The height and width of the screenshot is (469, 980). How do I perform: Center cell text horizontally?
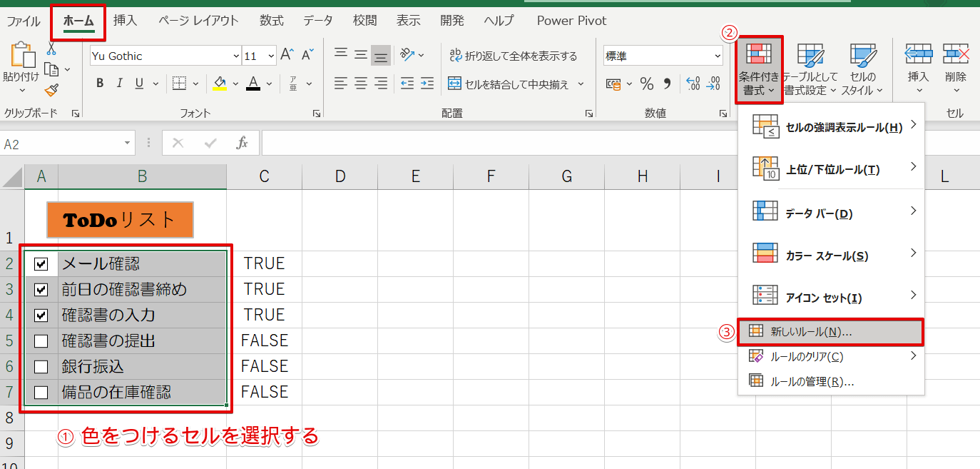pos(361,84)
